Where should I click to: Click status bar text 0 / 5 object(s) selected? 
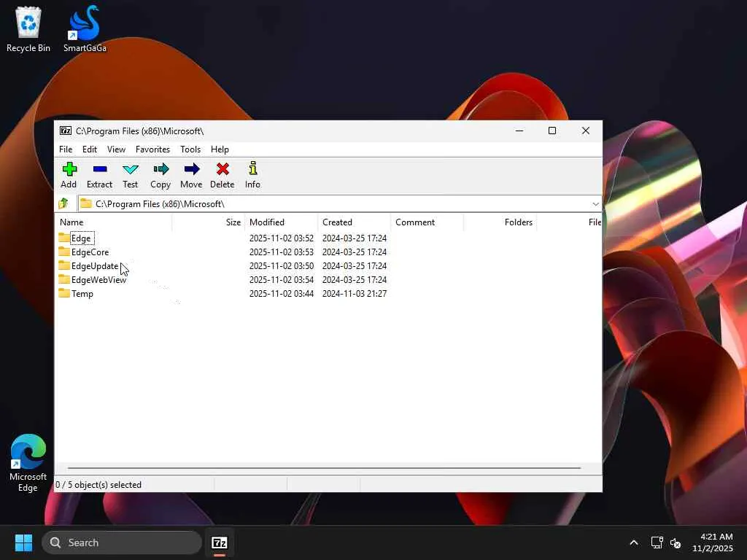(98, 485)
